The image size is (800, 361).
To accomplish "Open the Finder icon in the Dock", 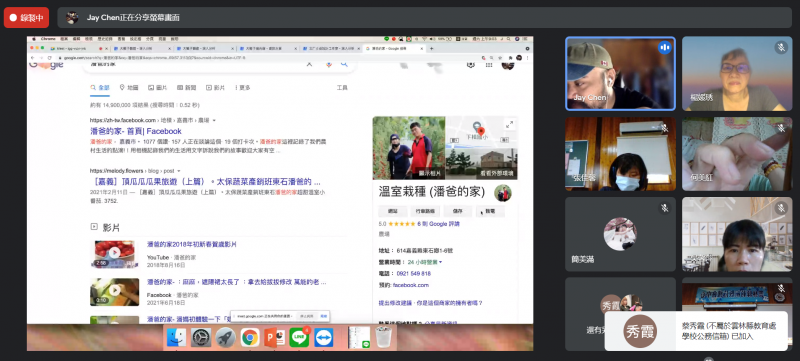I will (177, 338).
